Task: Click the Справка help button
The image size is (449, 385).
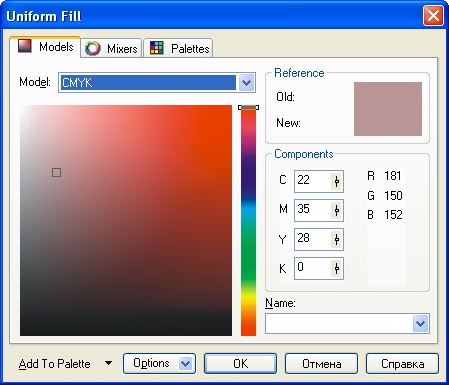Action: [402, 363]
